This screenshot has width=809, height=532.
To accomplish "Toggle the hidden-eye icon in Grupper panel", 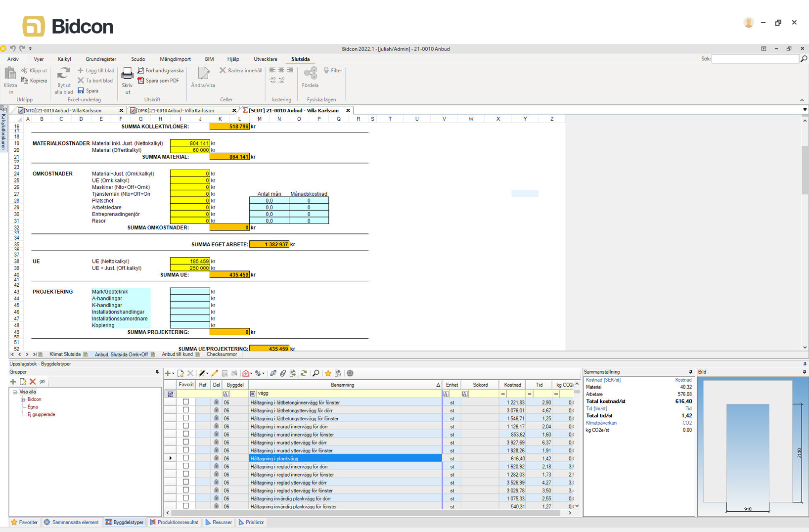I will [x=43, y=382].
